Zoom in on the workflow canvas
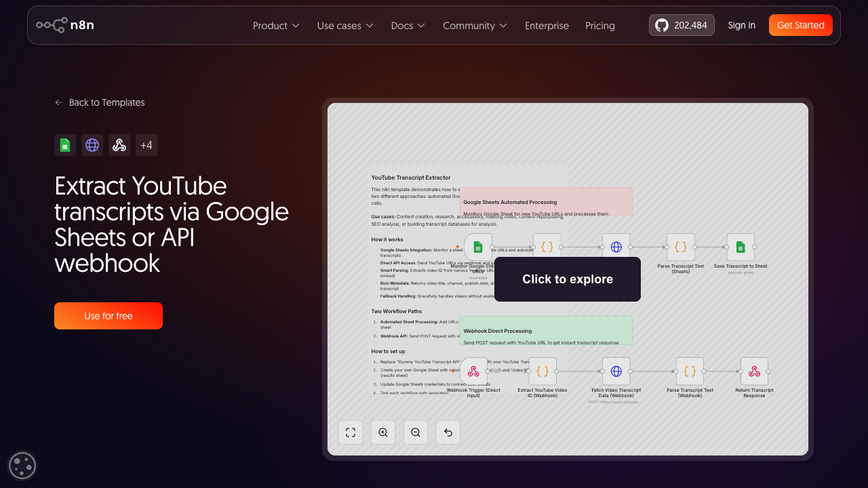Viewport: 868px width, 488px height. pyautogui.click(x=383, y=432)
